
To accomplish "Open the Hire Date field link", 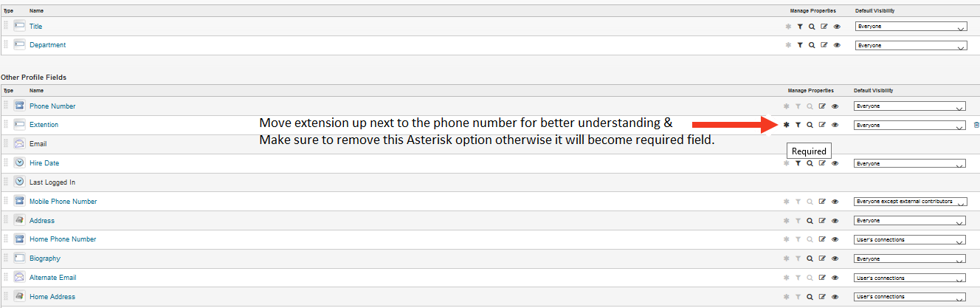I will click(44, 163).
